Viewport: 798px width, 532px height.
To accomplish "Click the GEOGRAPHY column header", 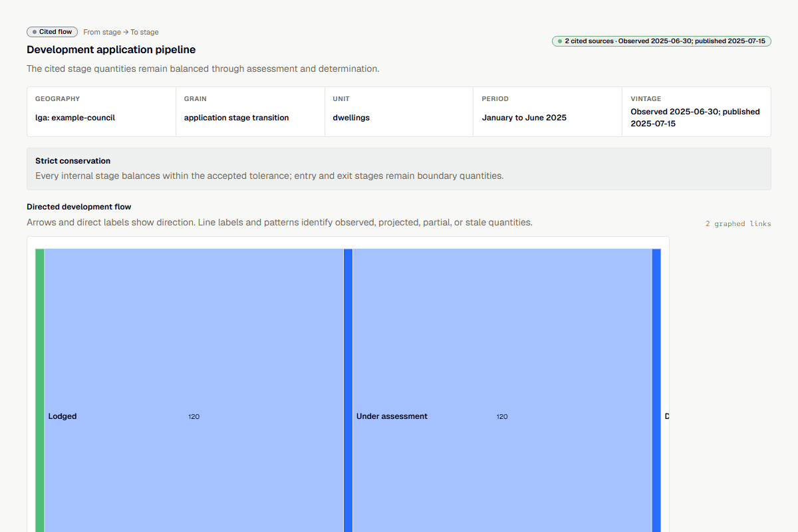I will click(57, 99).
